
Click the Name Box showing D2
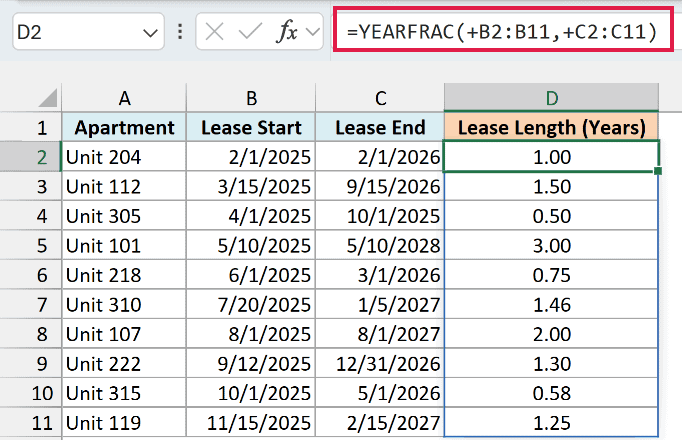coord(88,32)
